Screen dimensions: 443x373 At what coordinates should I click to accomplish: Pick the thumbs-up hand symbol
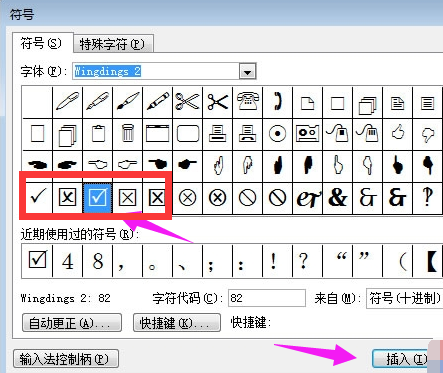[397, 134]
